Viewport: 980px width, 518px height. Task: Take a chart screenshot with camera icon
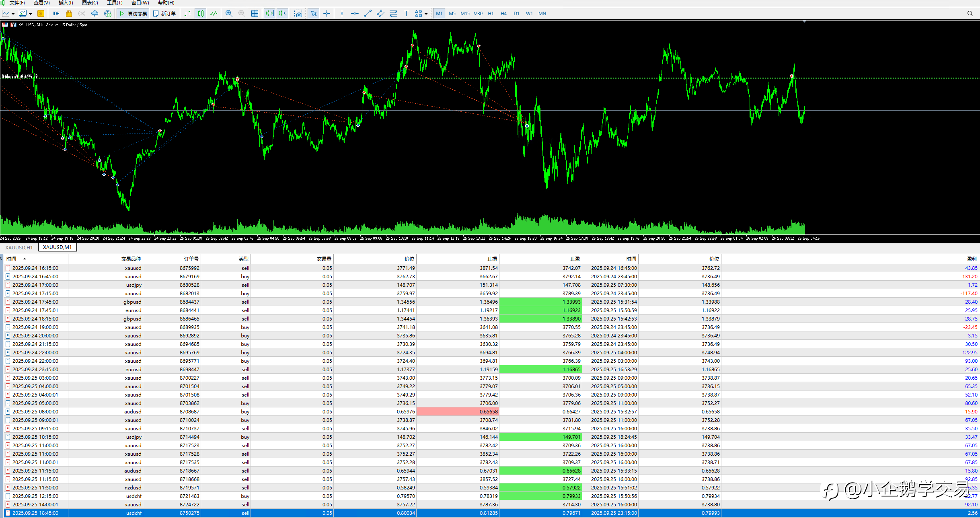click(298, 13)
